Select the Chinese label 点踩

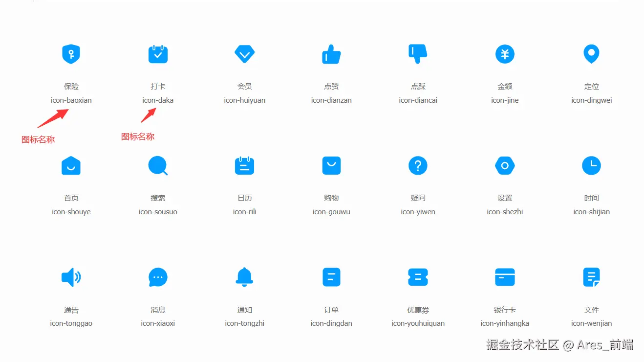418,87
